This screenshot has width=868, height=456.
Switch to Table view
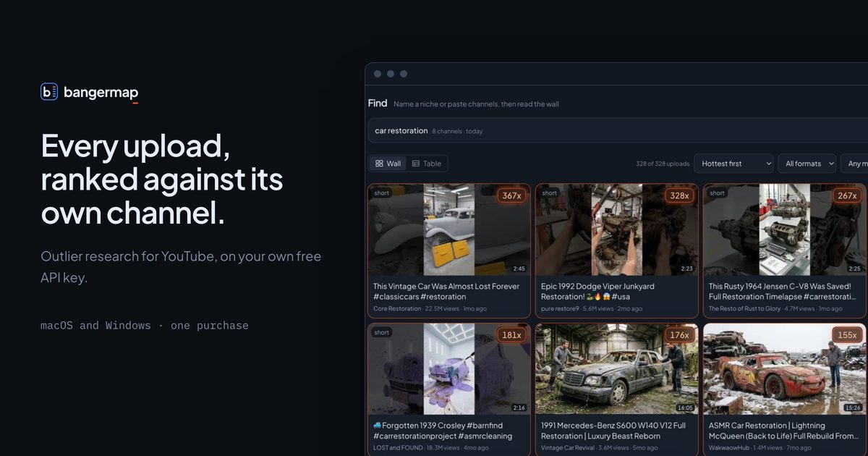point(426,164)
